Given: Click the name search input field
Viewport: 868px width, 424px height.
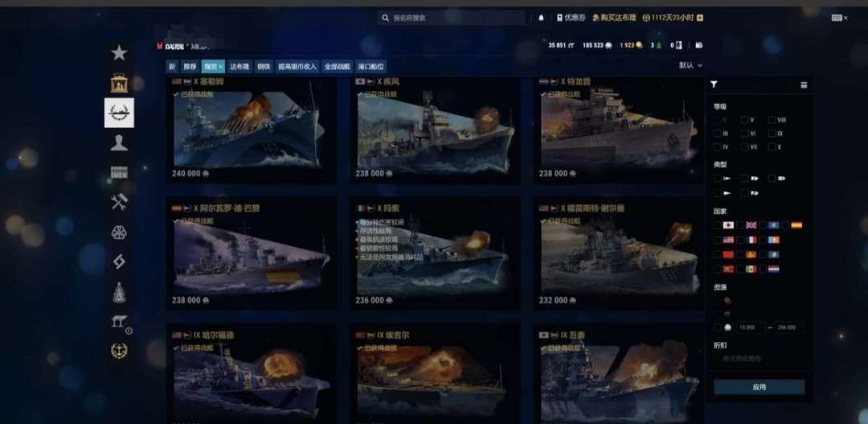Looking at the screenshot, I should pos(451,18).
